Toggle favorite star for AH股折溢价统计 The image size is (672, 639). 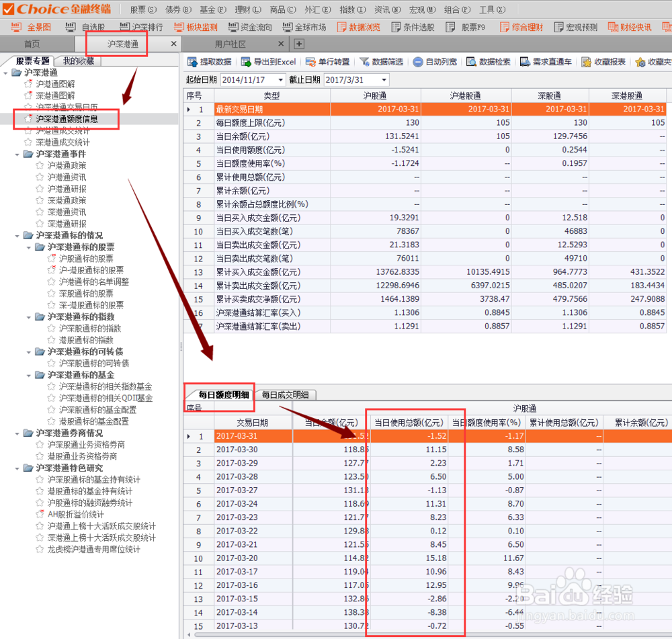pyautogui.click(x=40, y=514)
